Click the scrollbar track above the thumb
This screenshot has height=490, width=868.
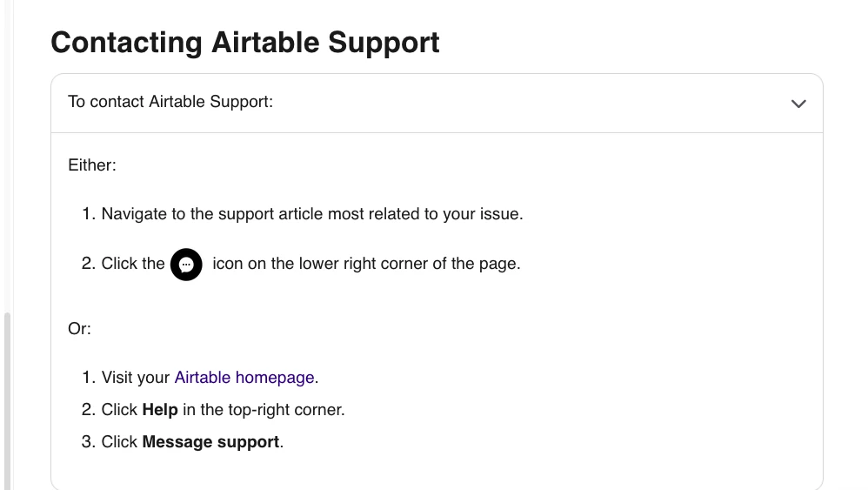tap(7, 155)
